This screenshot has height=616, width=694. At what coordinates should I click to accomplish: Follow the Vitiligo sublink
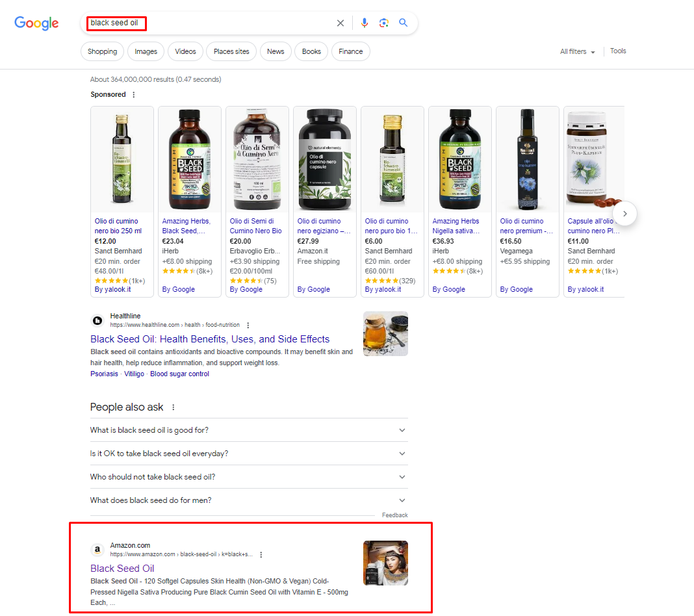coord(134,374)
